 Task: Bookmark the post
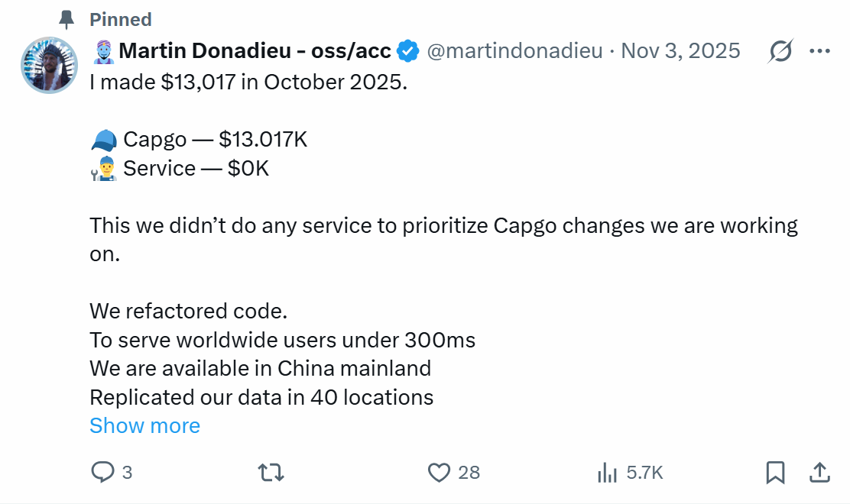click(x=774, y=473)
